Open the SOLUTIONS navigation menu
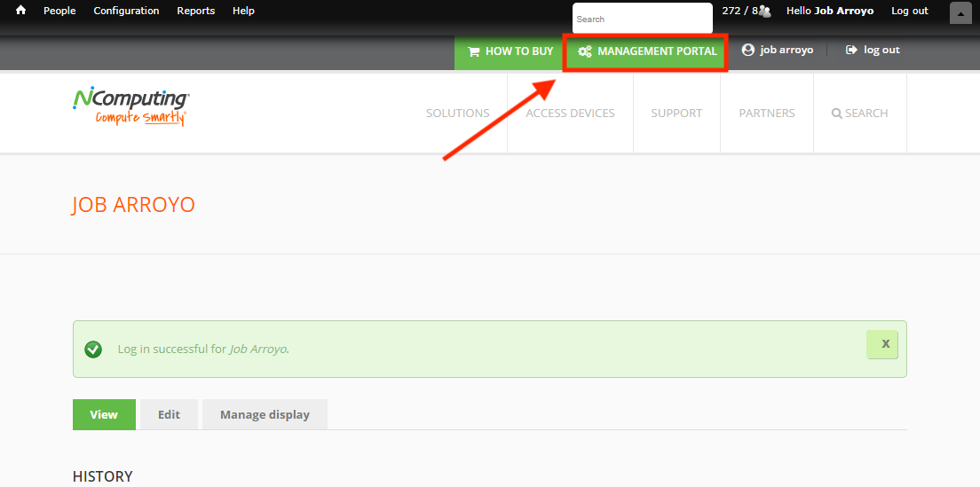This screenshot has height=487, width=980. coord(457,113)
